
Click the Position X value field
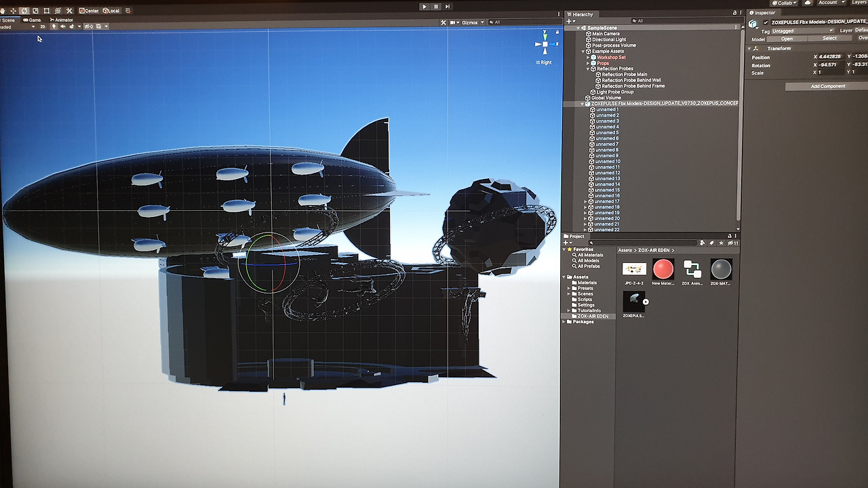pyautogui.click(x=830, y=57)
